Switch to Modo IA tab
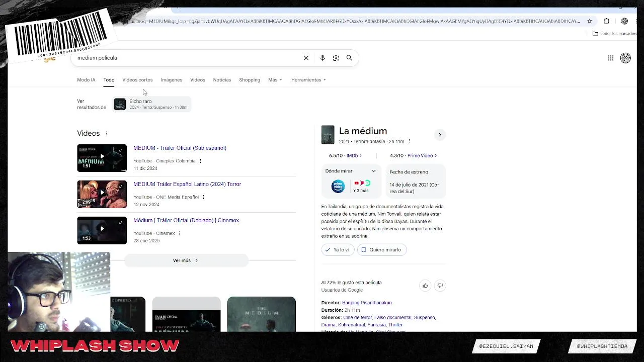The height and width of the screenshot is (362, 644). 86,80
